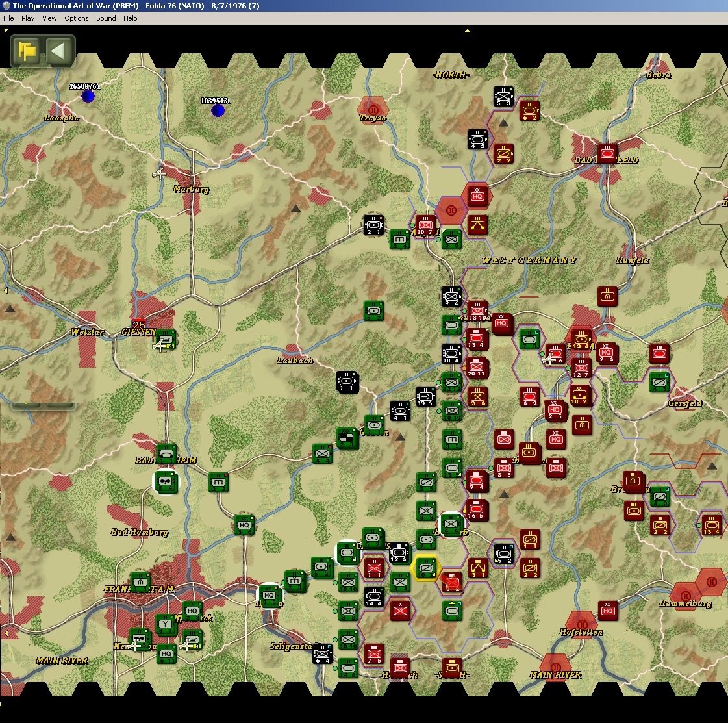Image resolution: width=728 pixels, height=723 pixels.
Task: Select the green counter on Bad Nauheim
Action: [166, 453]
